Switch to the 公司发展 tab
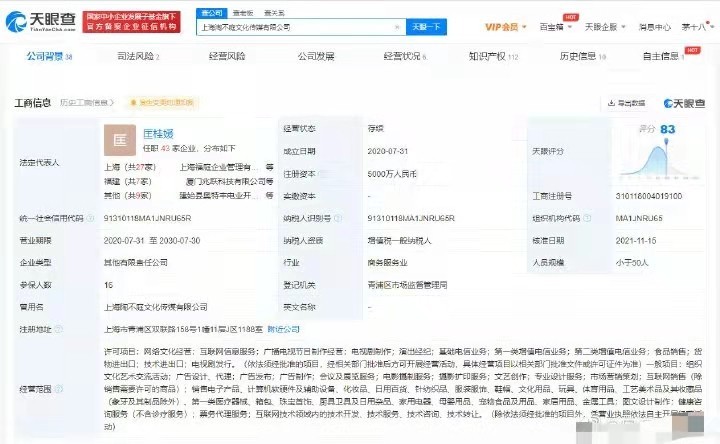 point(316,56)
